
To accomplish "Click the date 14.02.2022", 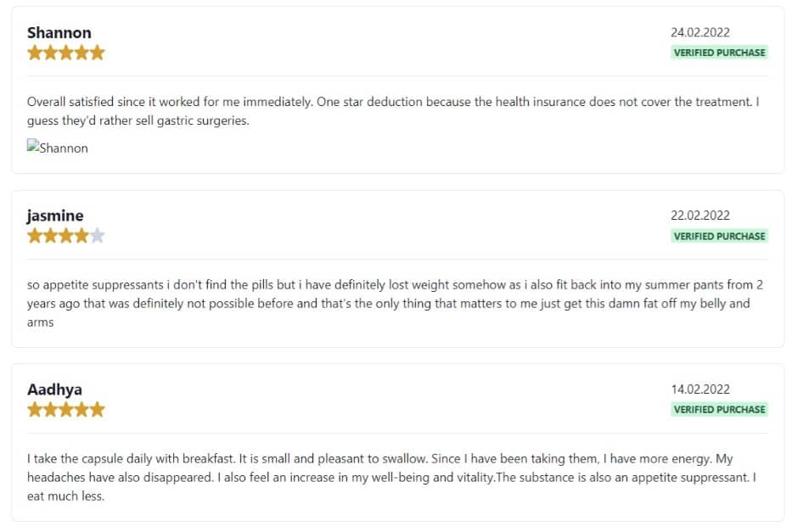I will pyautogui.click(x=700, y=389).
